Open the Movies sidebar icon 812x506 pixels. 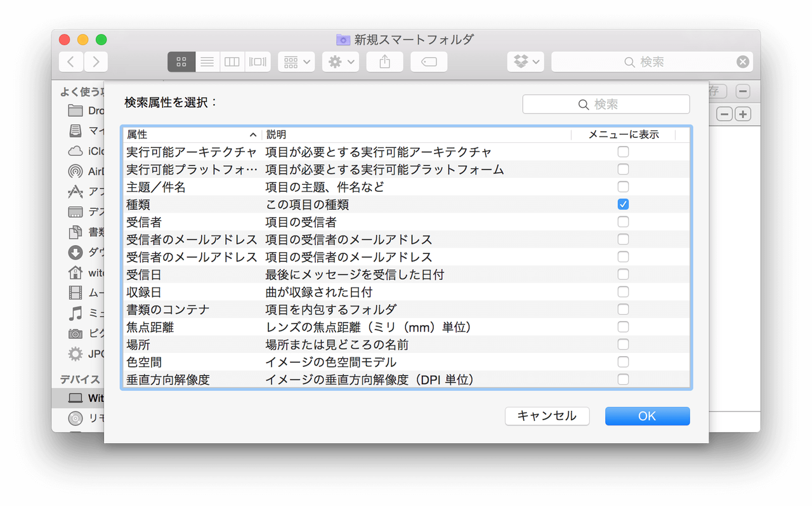pos(75,293)
